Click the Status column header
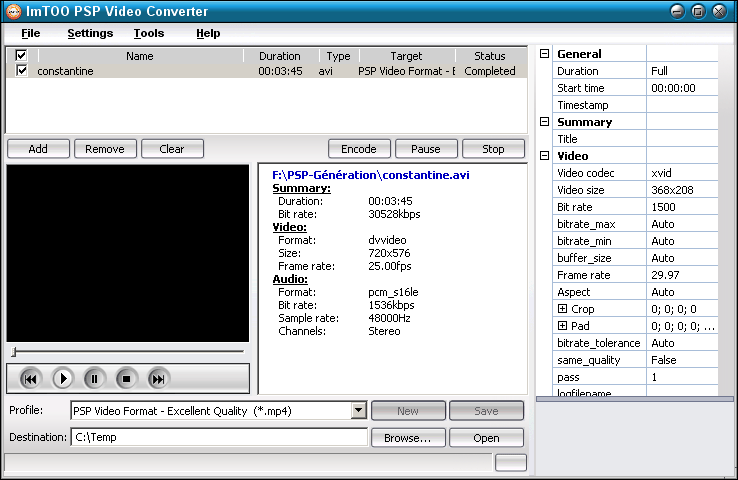 [x=489, y=56]
